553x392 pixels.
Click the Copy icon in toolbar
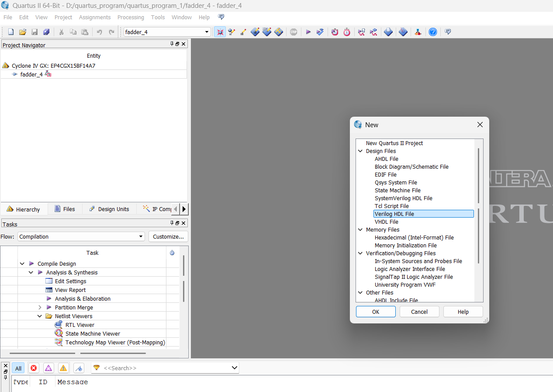tap(73, 32)
